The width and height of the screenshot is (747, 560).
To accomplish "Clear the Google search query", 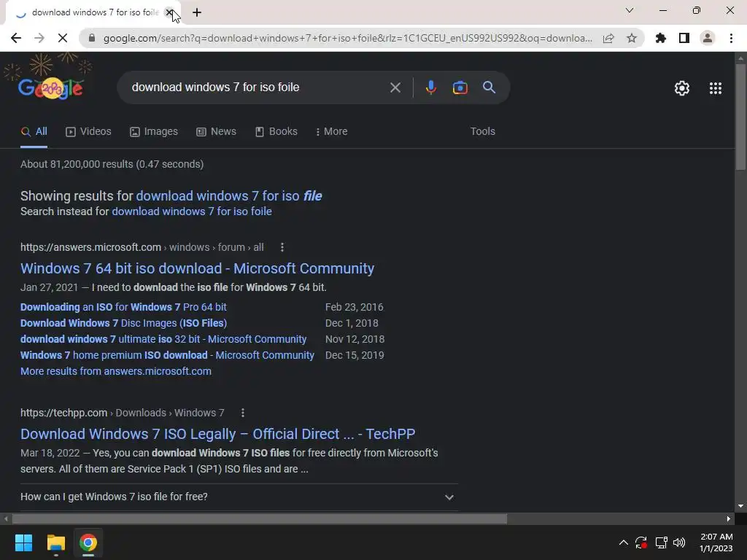I will click(x=395, y=87).
